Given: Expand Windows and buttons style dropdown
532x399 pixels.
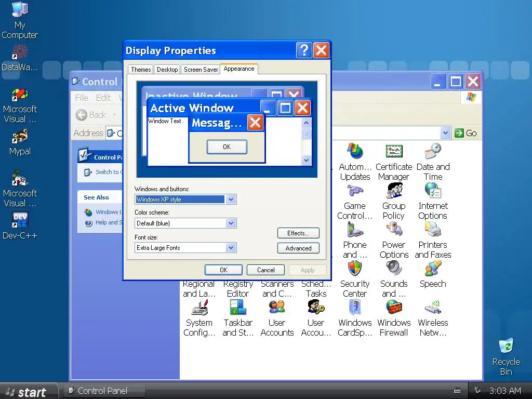Looking at the screenshot, I should pos(231,199).
